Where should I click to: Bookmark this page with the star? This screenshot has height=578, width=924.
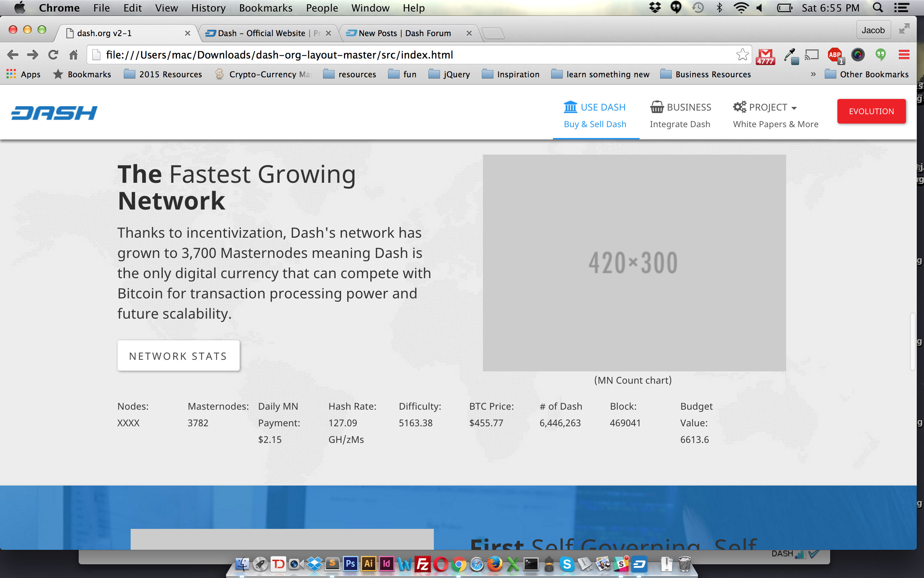click(x=742, y=55)
